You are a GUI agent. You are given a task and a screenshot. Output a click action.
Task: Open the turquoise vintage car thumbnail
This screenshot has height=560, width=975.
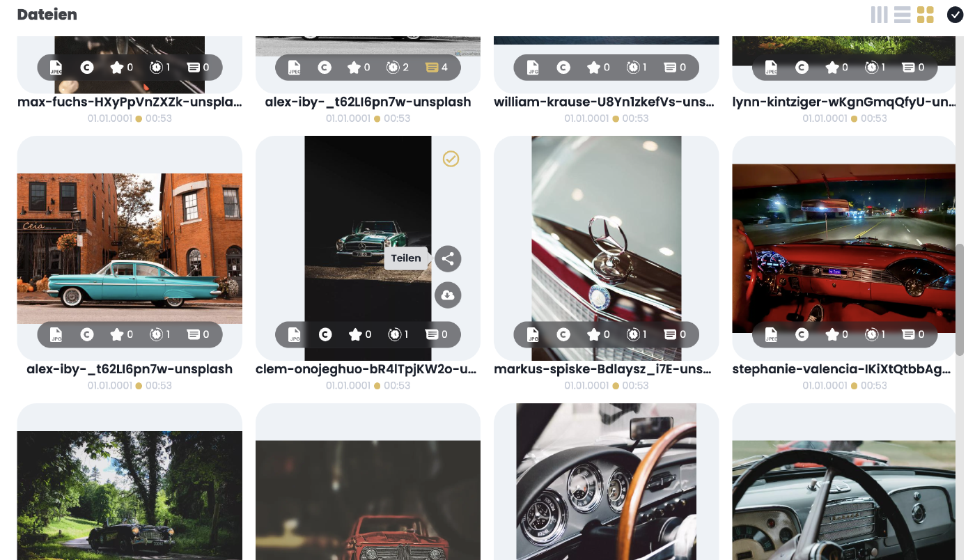pyautogui.click(x=130, y=249)
